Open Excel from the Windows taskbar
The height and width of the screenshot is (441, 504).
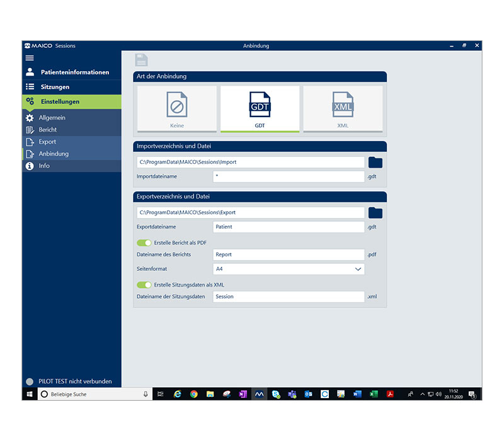(x=374, y=394)
